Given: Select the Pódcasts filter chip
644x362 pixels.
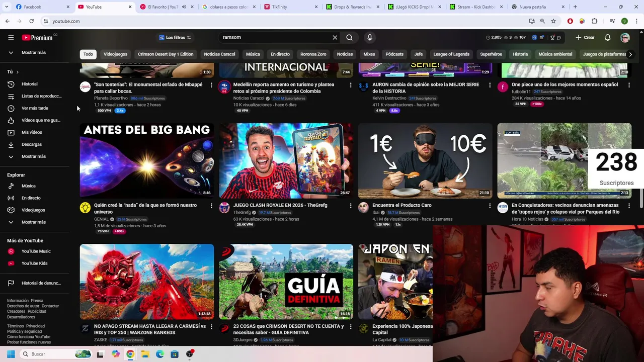Looking at the screenshot, I should pos(394,54).
